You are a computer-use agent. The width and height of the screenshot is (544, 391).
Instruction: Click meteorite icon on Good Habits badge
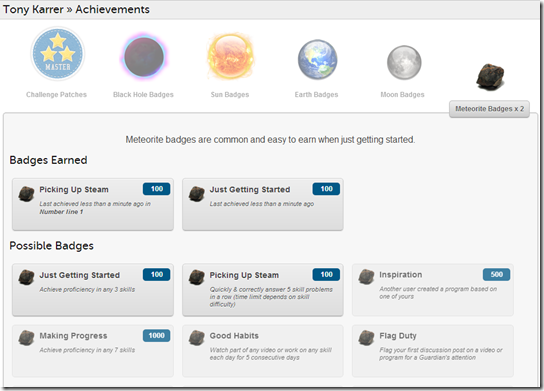click(196, 338)
